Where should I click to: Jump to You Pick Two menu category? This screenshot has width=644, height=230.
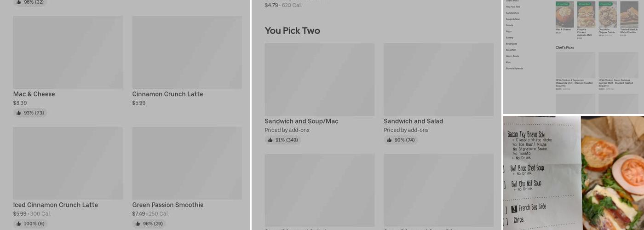point(513,7)
